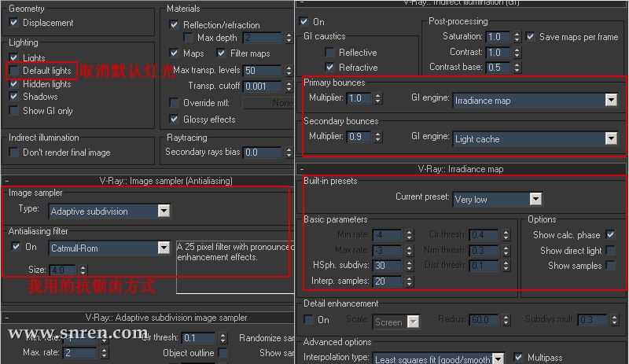Click the Contrast value field
This screenshot has height=364, width=629.
pos(498,53)
